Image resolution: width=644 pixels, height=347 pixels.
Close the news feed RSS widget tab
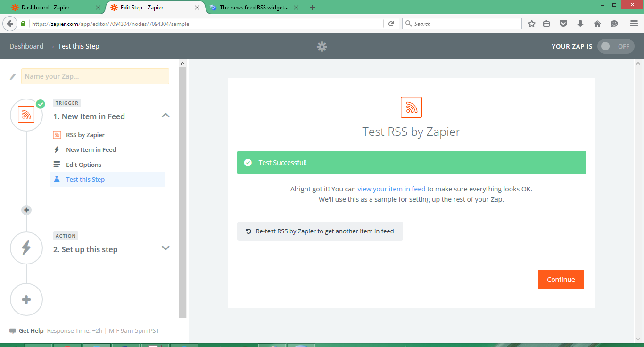click(x=296, y=8)
